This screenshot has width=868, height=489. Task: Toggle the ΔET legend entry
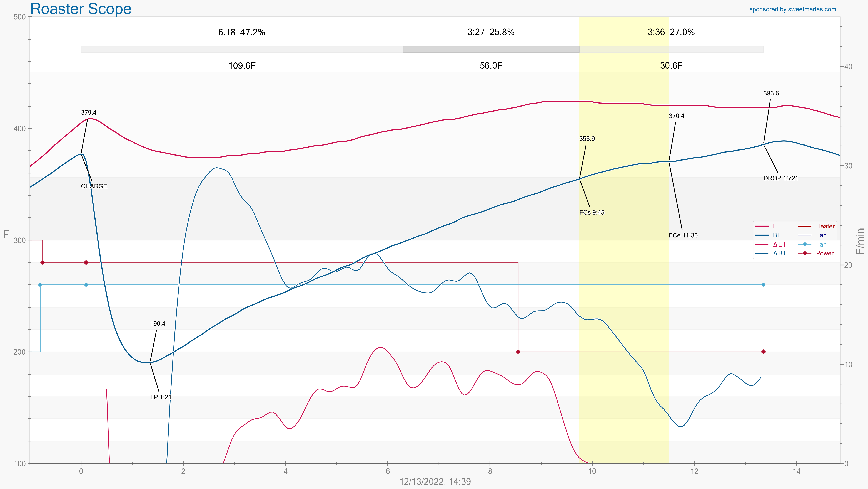tap(779, 245)
